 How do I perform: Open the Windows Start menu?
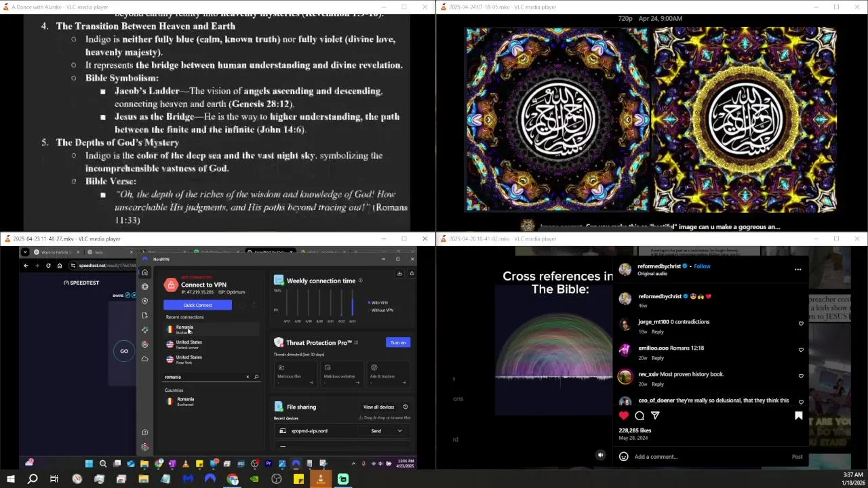(x=11, y=479)
